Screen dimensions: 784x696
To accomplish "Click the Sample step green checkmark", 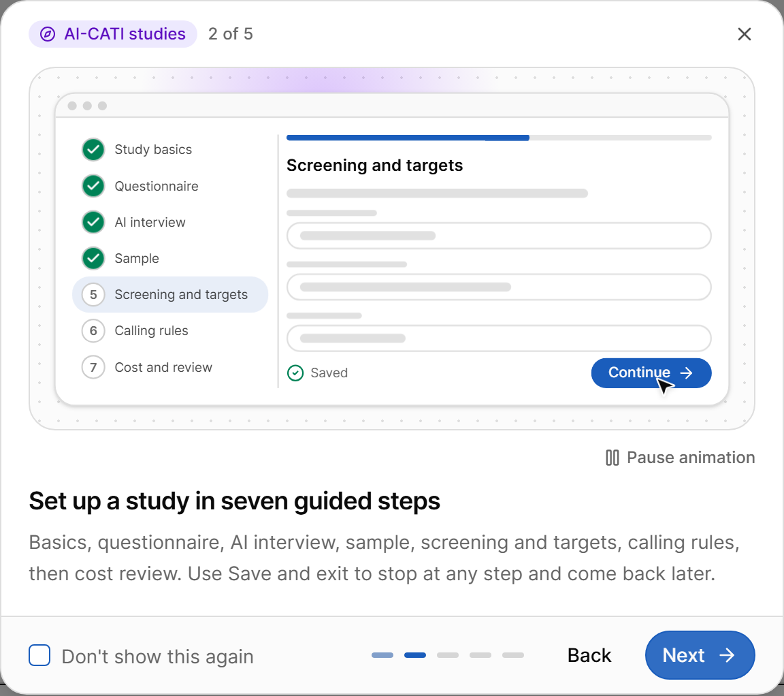I will [93, 258].
